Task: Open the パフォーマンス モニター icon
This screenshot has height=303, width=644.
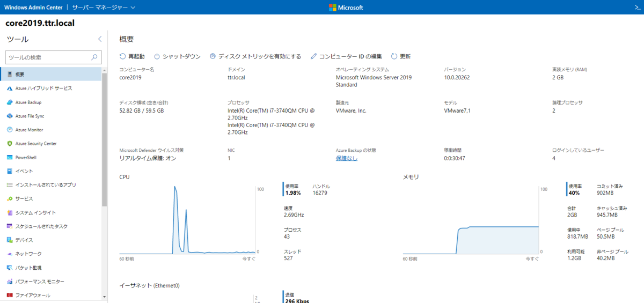Action: tap(10, 282)
